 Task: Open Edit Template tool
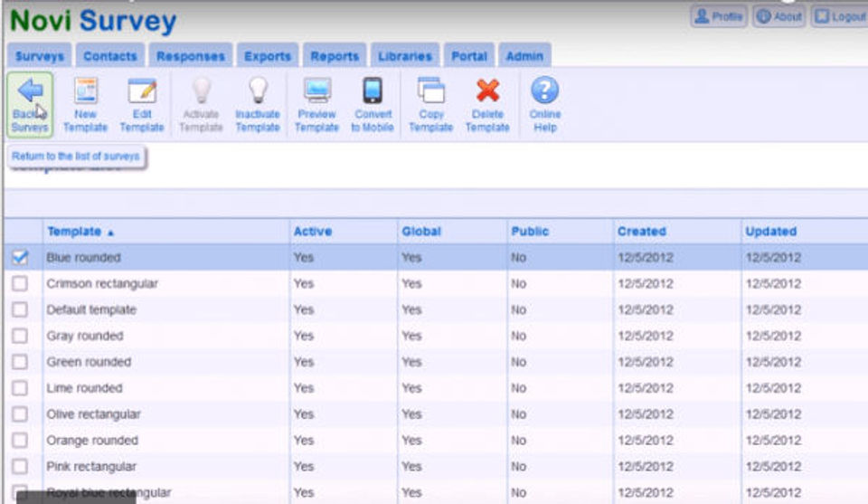point(142,105)
